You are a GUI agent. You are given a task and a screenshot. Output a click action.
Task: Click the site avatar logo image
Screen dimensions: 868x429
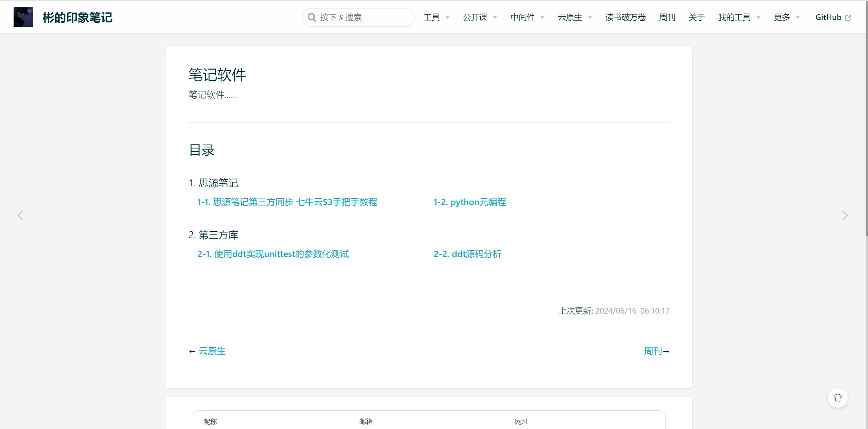[23, 17]
